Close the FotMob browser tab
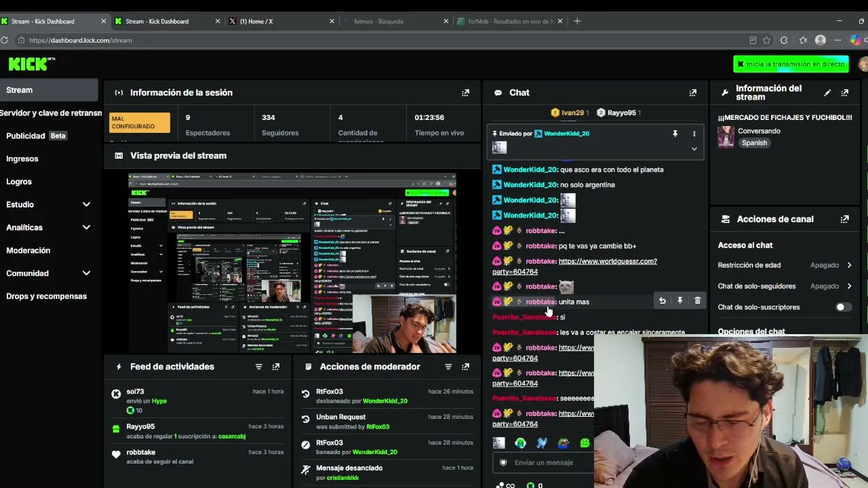868x488 pixels. (560, 21)
